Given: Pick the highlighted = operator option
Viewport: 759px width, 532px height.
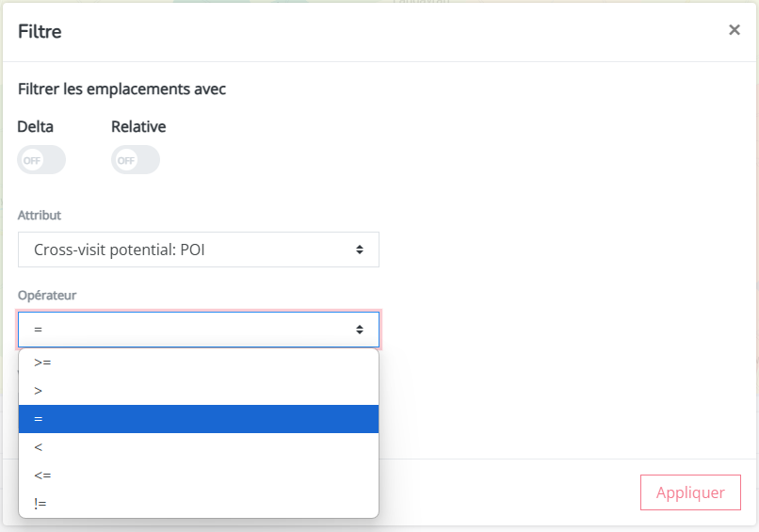Looking at the screenshot, I should [199, 419].
